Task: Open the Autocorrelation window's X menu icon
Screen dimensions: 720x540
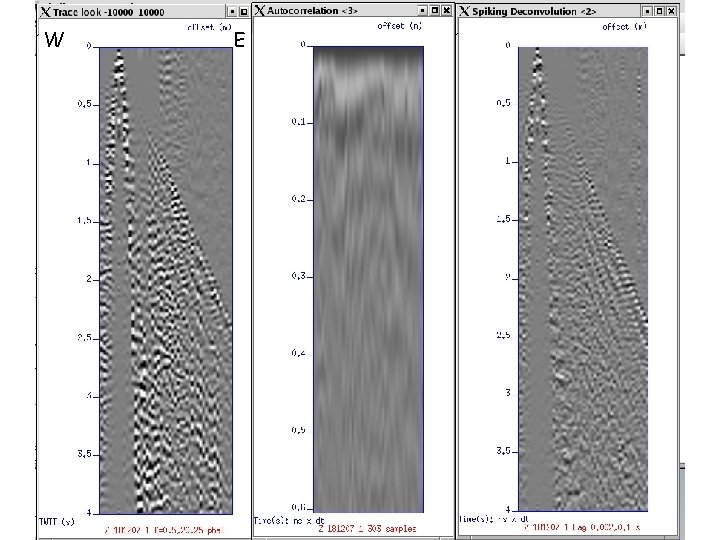Action: click(x=260, y=11)
